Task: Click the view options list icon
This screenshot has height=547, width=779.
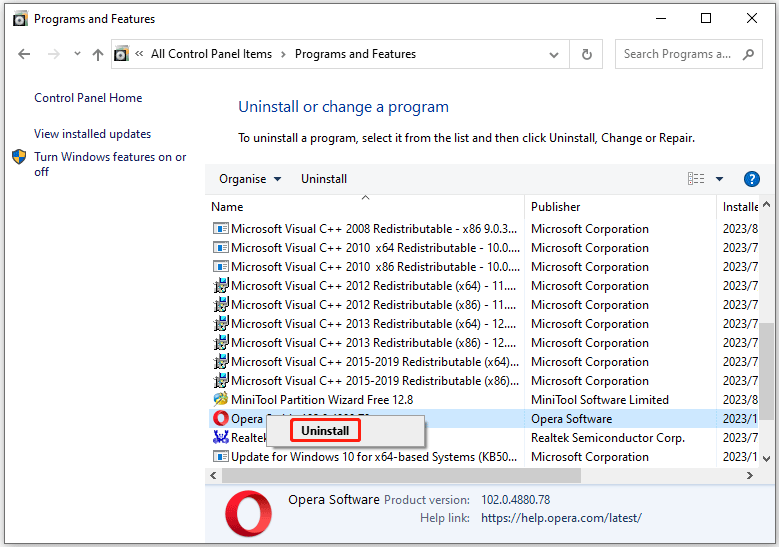Action: point(696,179)
